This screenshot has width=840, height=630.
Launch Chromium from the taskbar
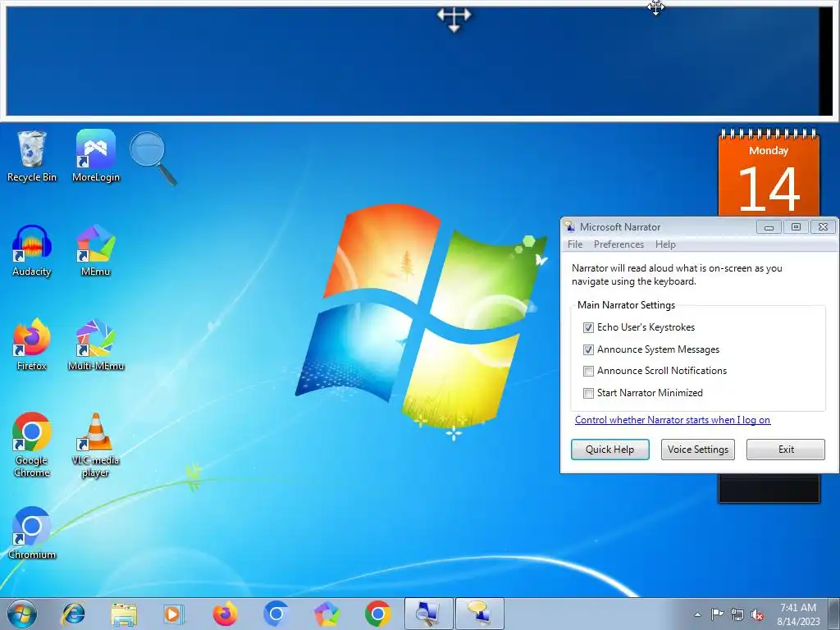(276, 614)
